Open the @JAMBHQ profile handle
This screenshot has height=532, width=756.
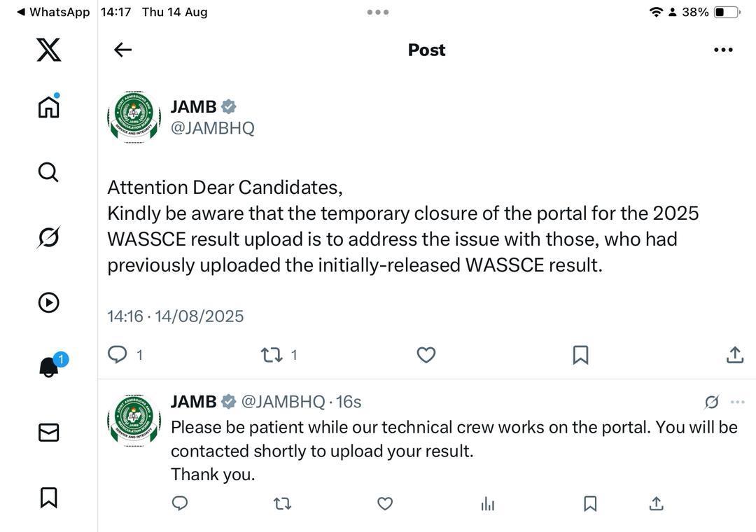pyautogui.click(x=213, y=128)
